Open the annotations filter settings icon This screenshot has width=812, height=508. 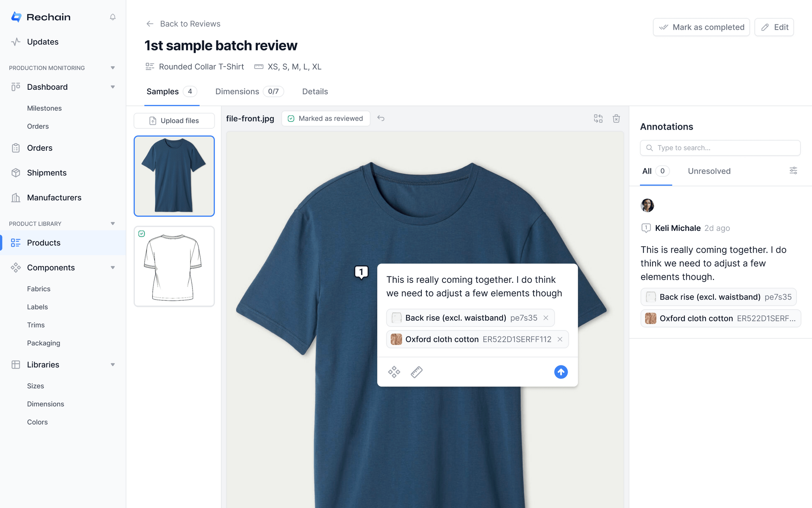(793, 171)
